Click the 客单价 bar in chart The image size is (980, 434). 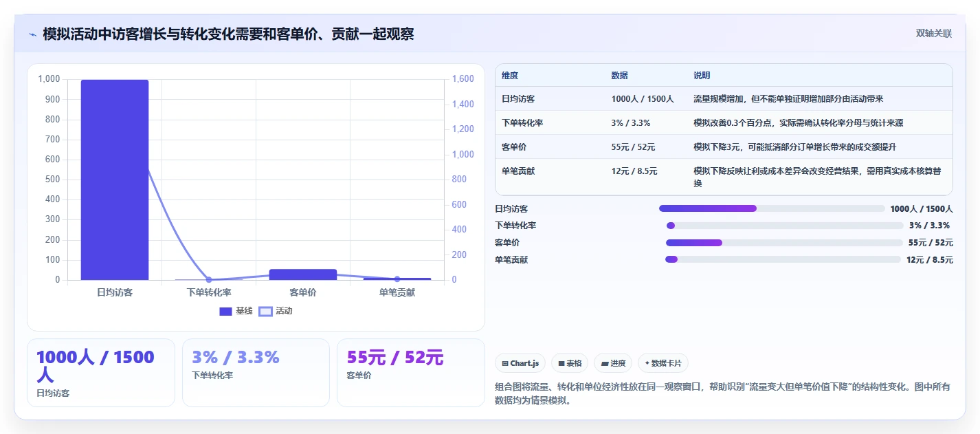click(x=303, y=274)
